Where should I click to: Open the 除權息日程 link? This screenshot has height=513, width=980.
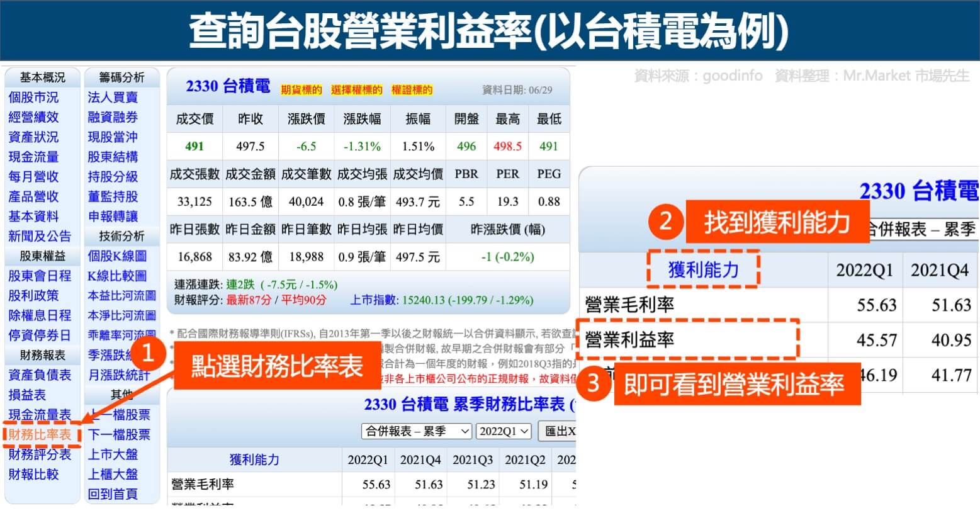40,315
